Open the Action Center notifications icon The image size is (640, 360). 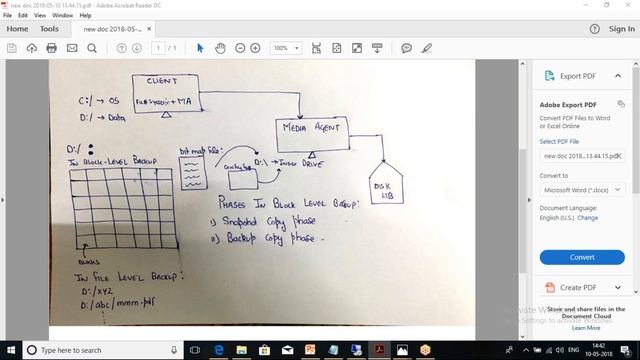pos(625,350)
